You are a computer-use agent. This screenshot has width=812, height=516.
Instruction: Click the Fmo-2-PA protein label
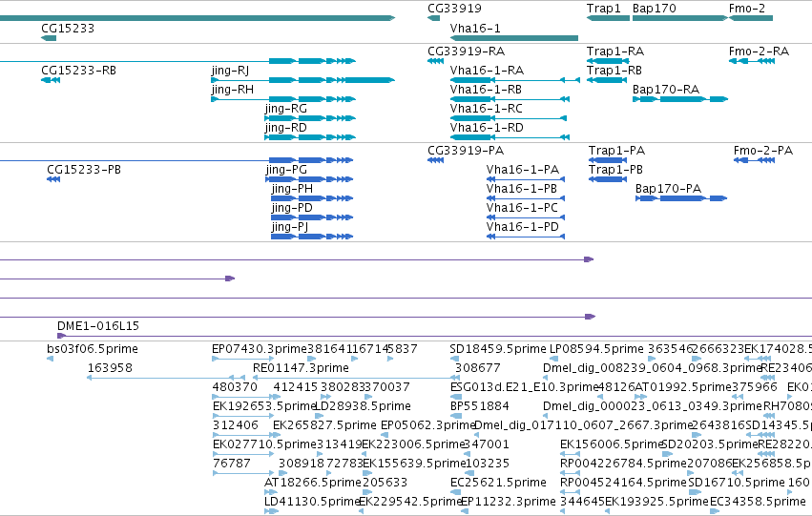pos(763,151)
